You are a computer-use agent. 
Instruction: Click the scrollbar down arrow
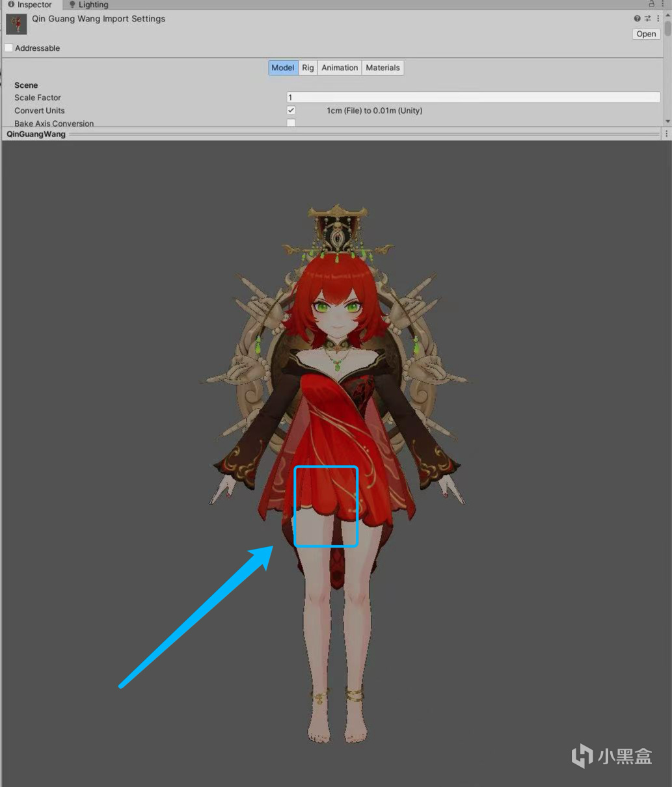tap(667, 122)
